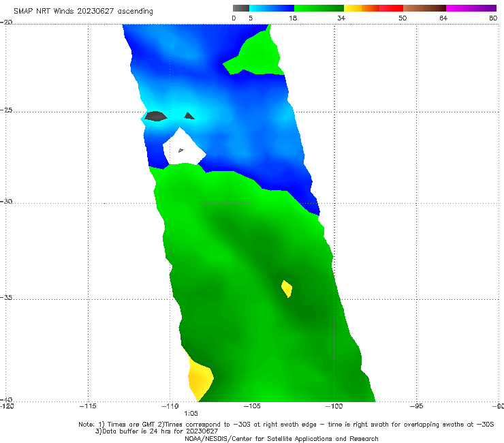Screen dimensions: 504x443
Task: Click the '-105' longitude axis label
Action: tap(252, 406)
